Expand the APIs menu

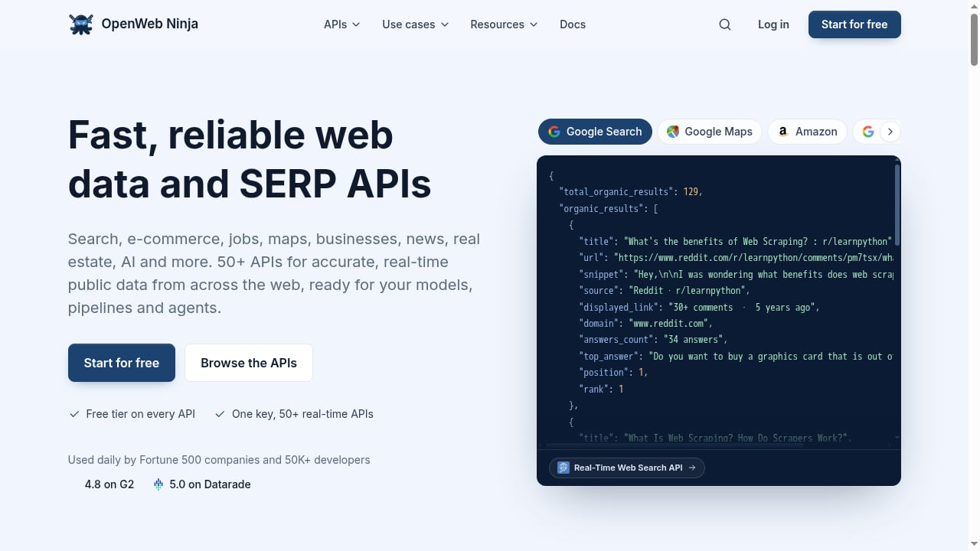click(341, 24)
